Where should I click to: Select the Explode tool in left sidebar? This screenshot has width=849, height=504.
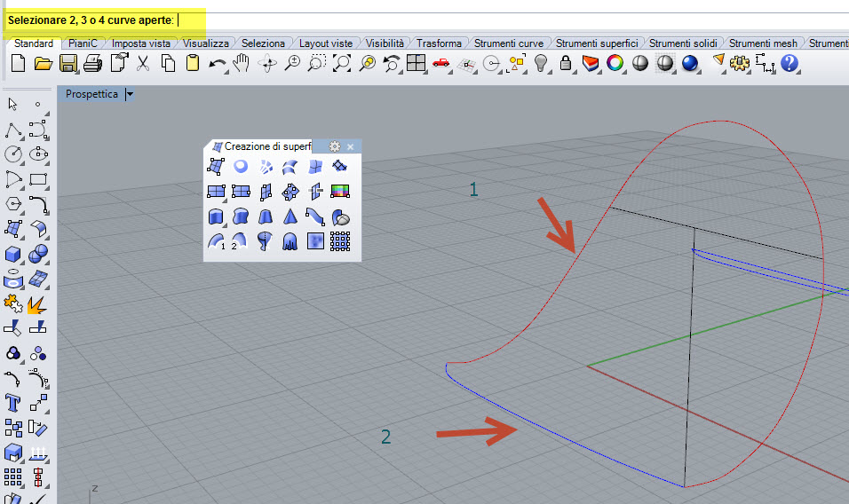[x=37, y=305]
